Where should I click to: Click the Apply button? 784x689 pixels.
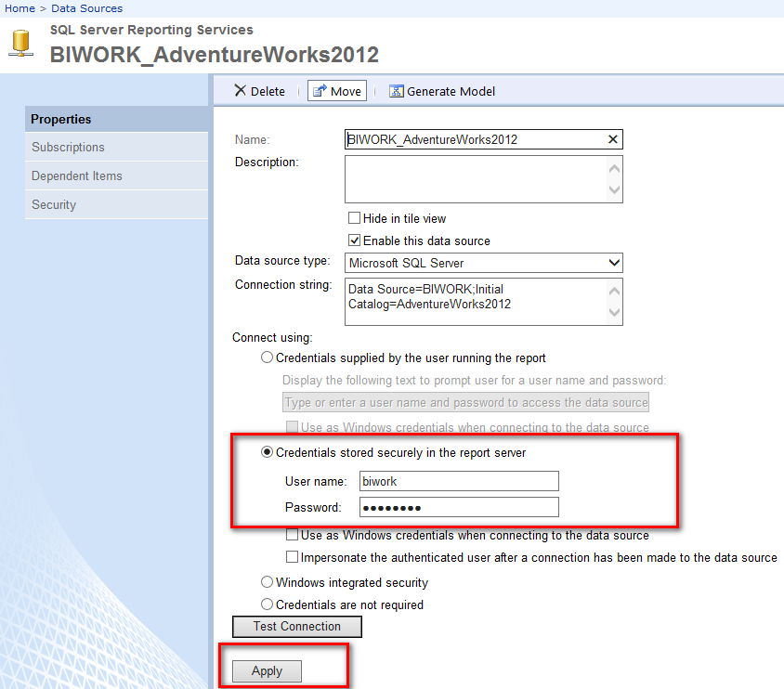tap(267, 671)
